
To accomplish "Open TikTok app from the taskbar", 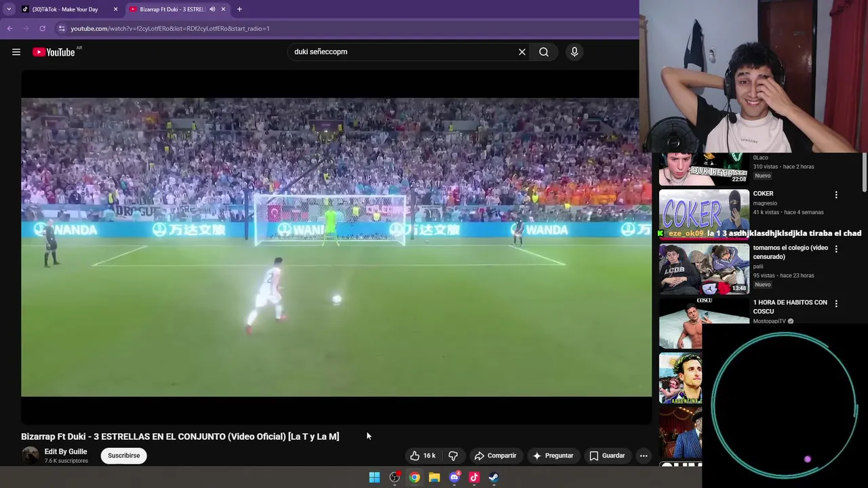I will click(x=474, y=477).
